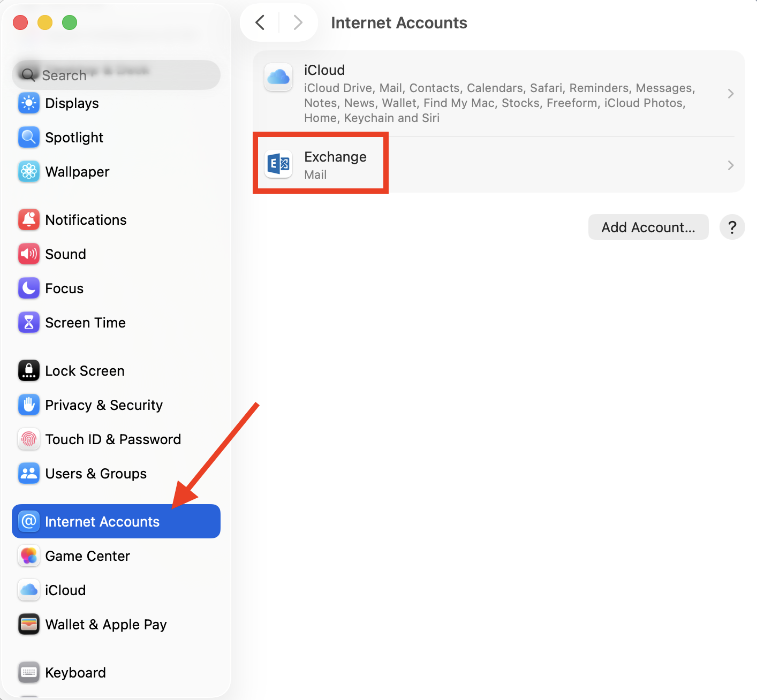Open Screen Time settings
The image size is (757, 700).
coord(85,323)
